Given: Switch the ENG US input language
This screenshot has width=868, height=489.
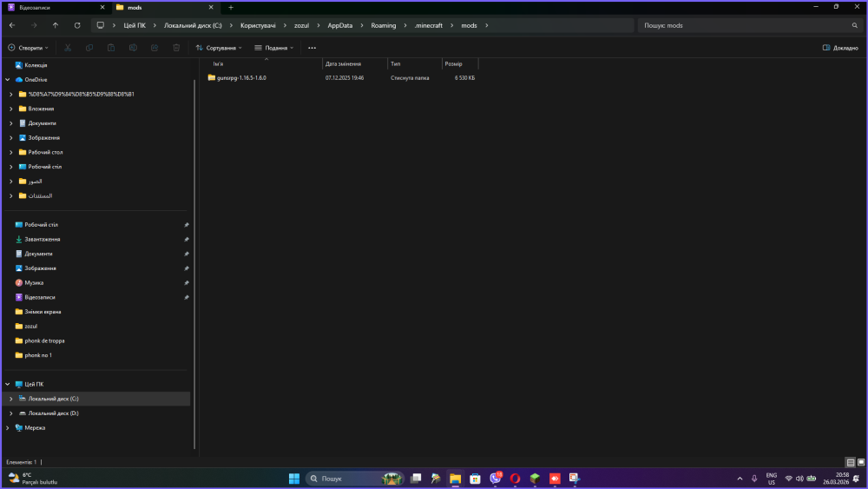Looking at the screenshot, I should (x=771, y=479).
